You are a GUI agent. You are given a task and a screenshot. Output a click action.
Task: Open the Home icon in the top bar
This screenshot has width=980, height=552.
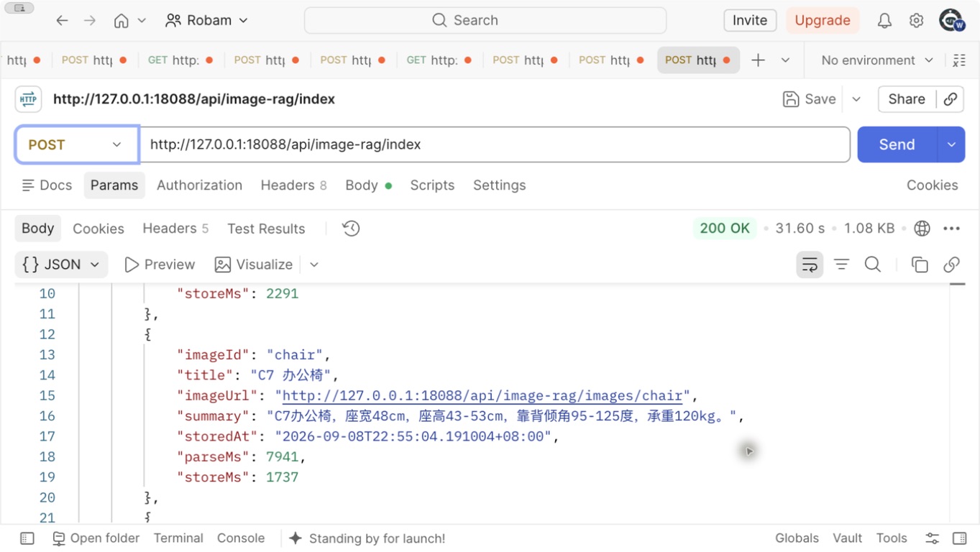(x=121, y=21)
